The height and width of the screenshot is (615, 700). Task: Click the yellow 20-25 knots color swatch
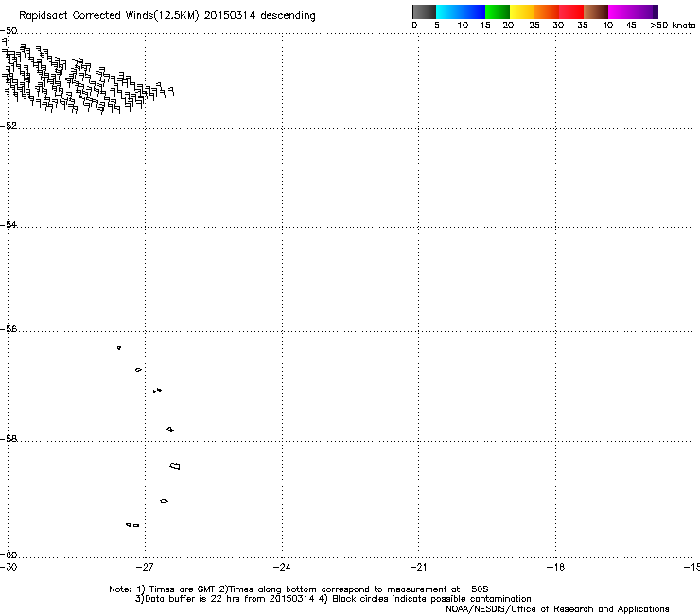point(522,11)
